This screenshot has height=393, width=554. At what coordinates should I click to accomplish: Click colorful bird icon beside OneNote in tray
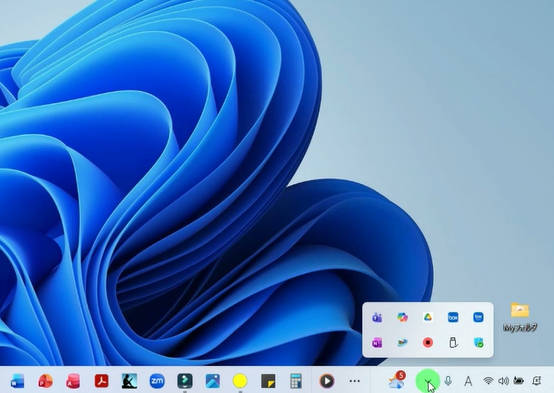point(402,342)
